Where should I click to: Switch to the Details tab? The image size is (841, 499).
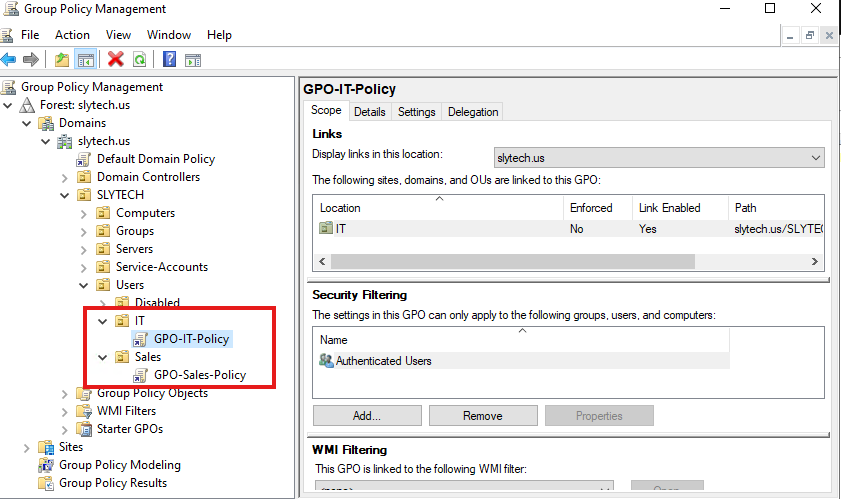tap(370, 112)
